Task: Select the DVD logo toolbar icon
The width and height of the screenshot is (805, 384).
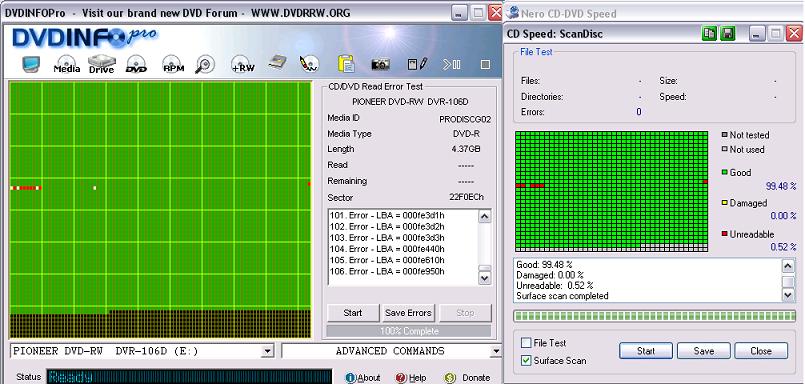Action: point(137,65)
